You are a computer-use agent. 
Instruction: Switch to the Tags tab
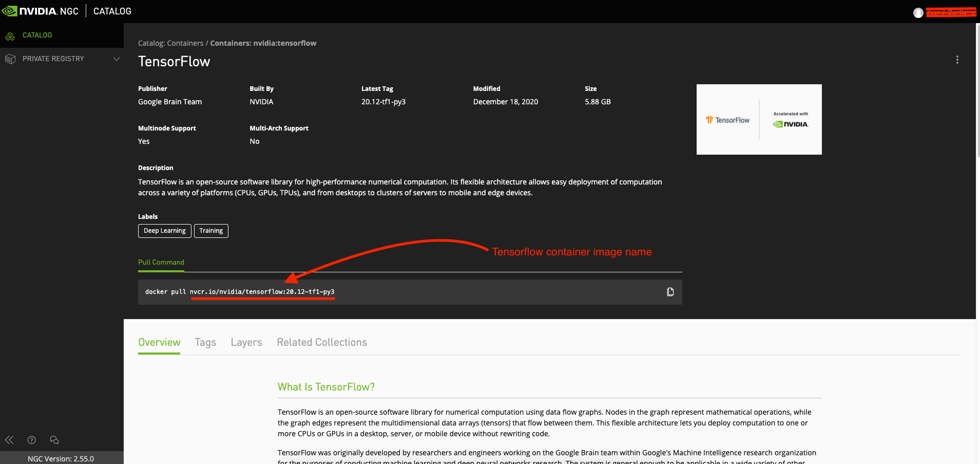(205, 342)
